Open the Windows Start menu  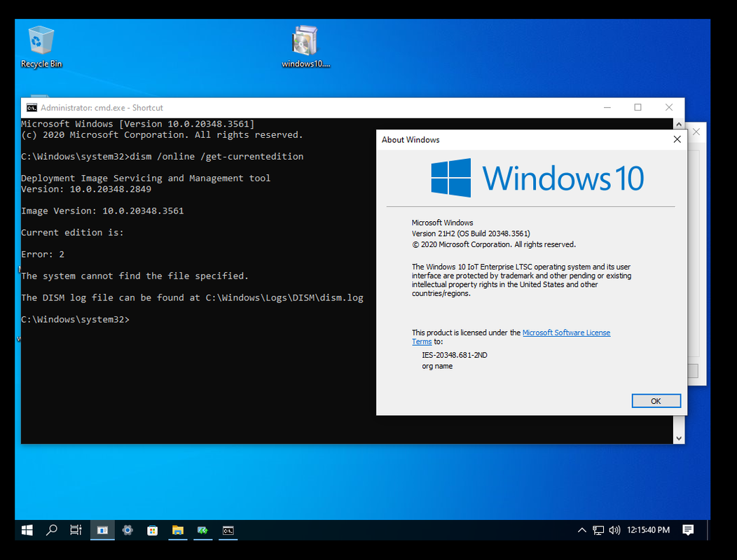pos(27,531)
